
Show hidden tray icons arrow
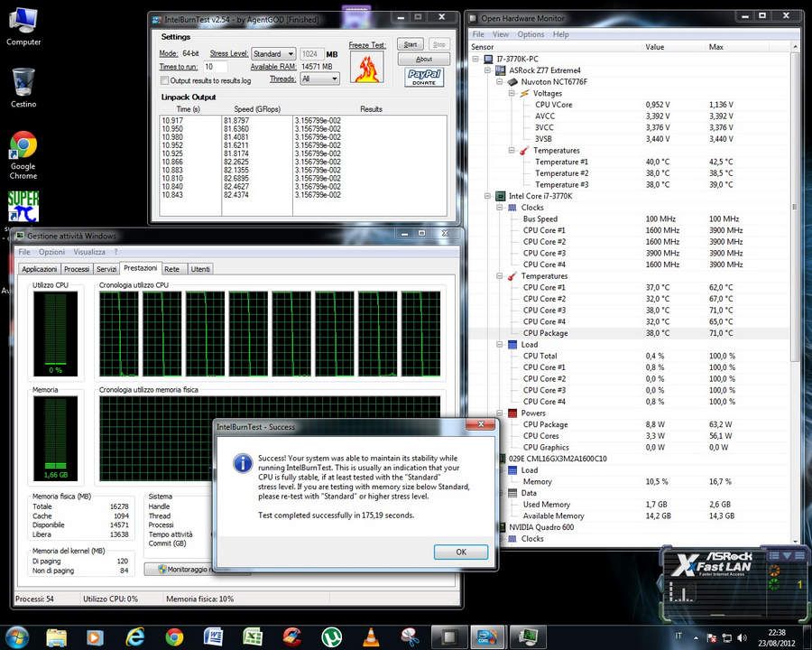pos(696,637)
